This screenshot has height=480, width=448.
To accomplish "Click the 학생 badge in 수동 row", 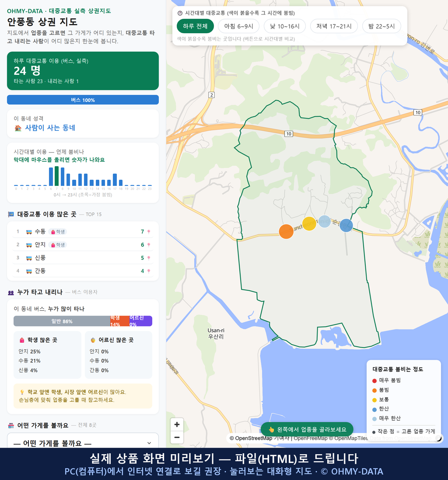I will tap(58, 232).
